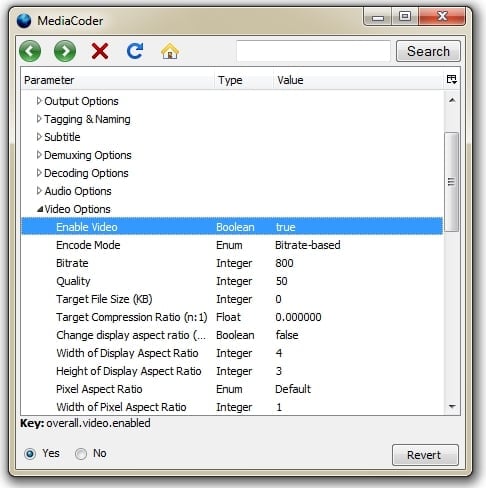Expand the Subtitle node
486x488 pixels.
click(x=39, y=137)
